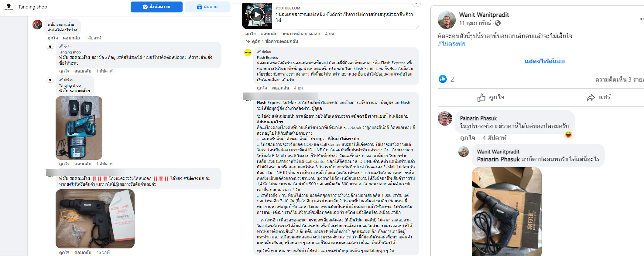Click ลบภาพตัวอย่างออก remove preview link
This screenshot has width=644, height=256.
(x=301, y=34)
